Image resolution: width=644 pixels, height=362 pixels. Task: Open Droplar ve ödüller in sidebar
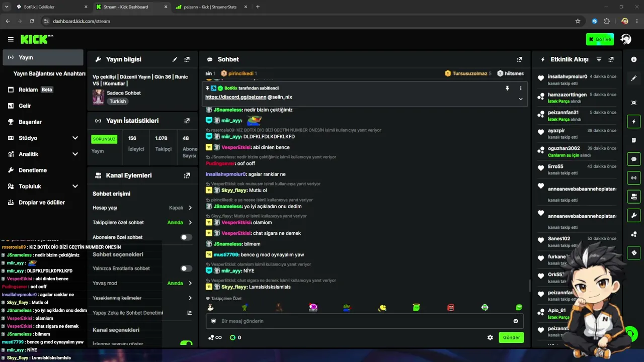coord(43,202)
